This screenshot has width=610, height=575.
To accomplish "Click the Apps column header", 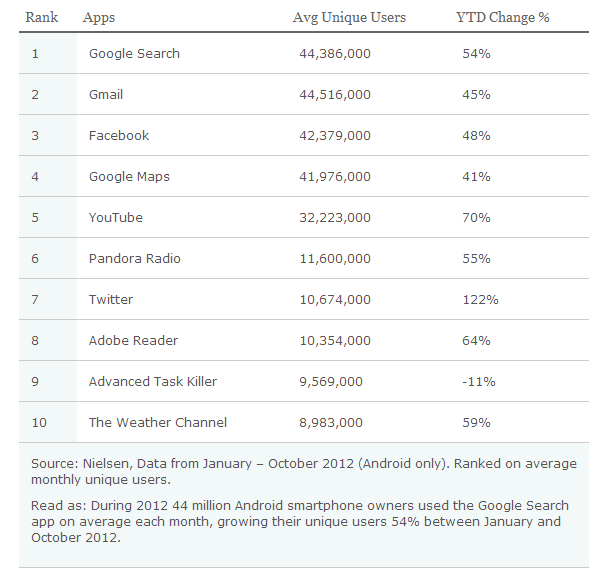I will (x=98, y=18).
